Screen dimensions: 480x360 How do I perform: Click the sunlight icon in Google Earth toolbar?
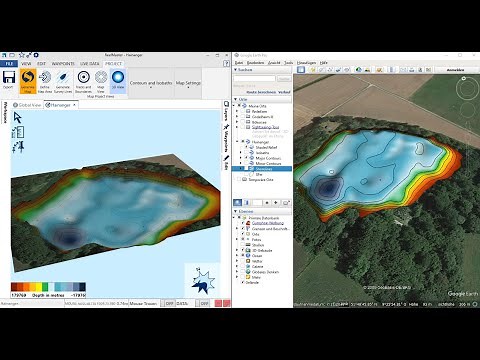[x=367, y=70]
